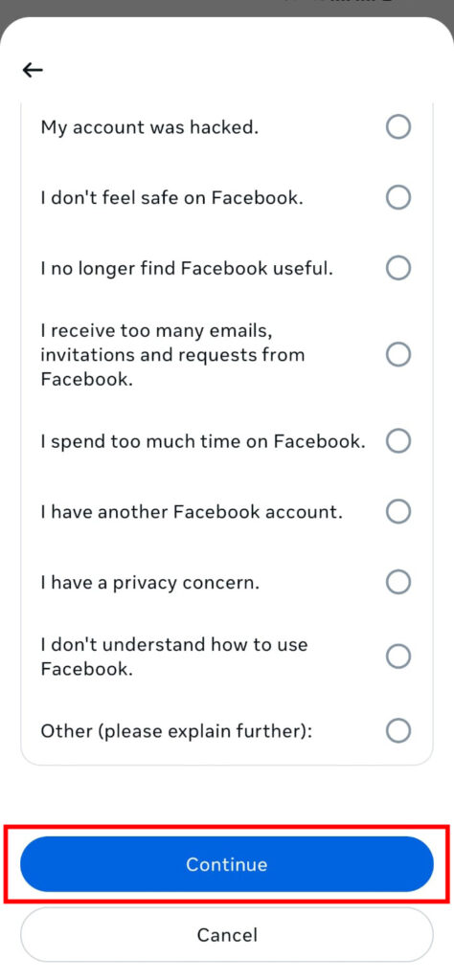The height and width of the screenshot is (980, 454).
Task: Choose the 'Other (please explain further)' radio button
Action: 397,730
